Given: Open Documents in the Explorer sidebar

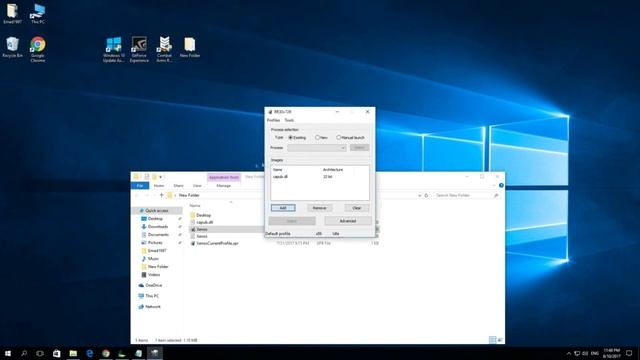Looking at the screenshot, I should (158, 235).
